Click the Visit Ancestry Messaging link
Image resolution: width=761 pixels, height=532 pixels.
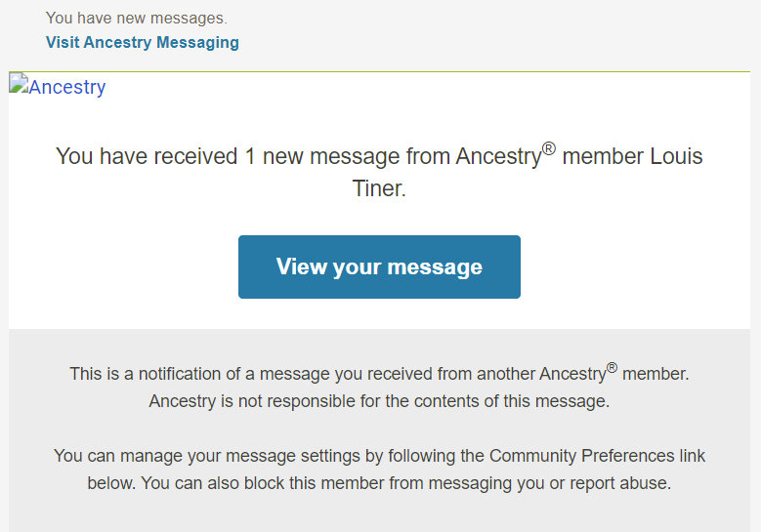142,42
